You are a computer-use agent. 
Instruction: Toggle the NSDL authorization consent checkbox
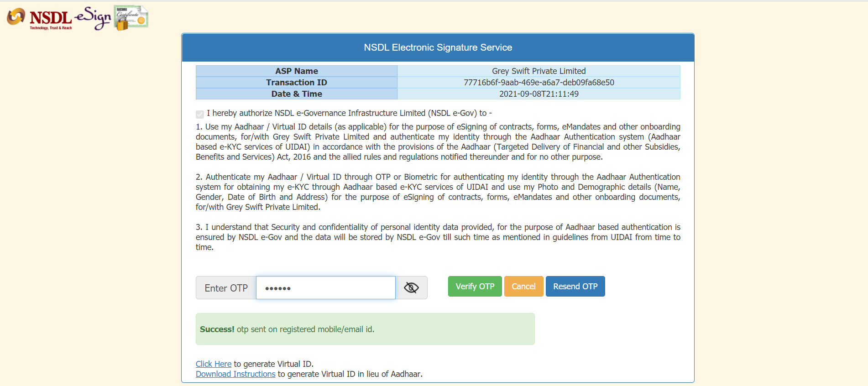click(200, 114)
